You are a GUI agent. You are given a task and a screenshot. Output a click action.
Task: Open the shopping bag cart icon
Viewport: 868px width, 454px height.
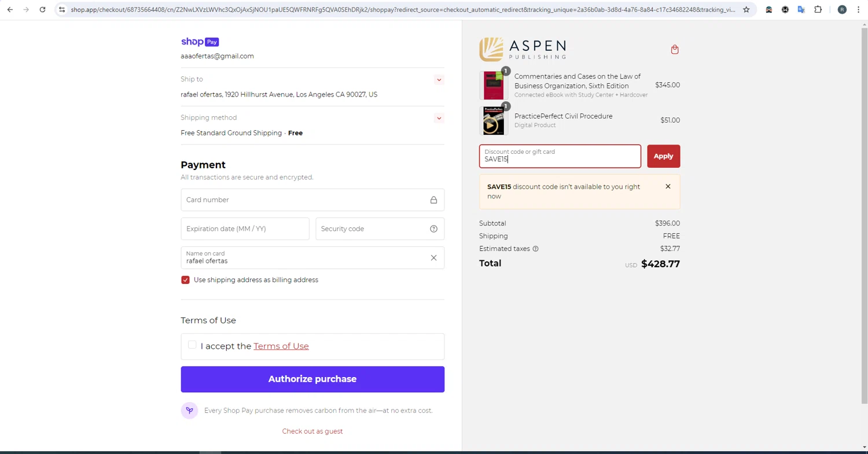(x=675, y=49)
